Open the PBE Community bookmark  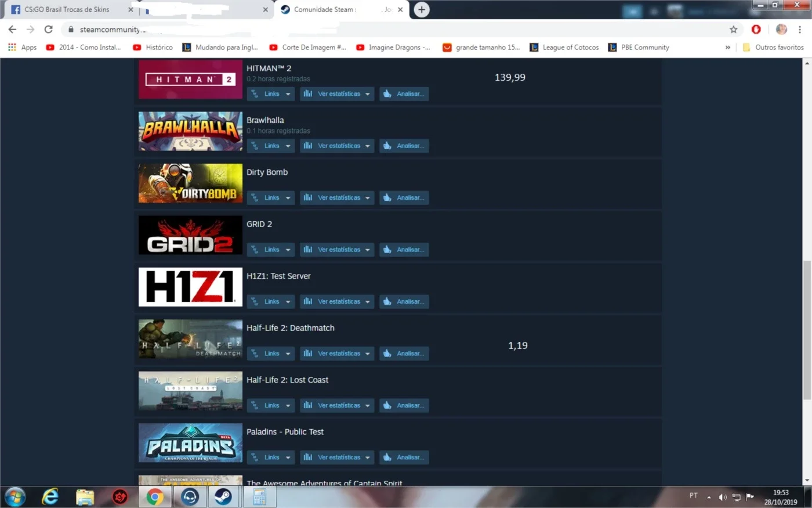639,48
